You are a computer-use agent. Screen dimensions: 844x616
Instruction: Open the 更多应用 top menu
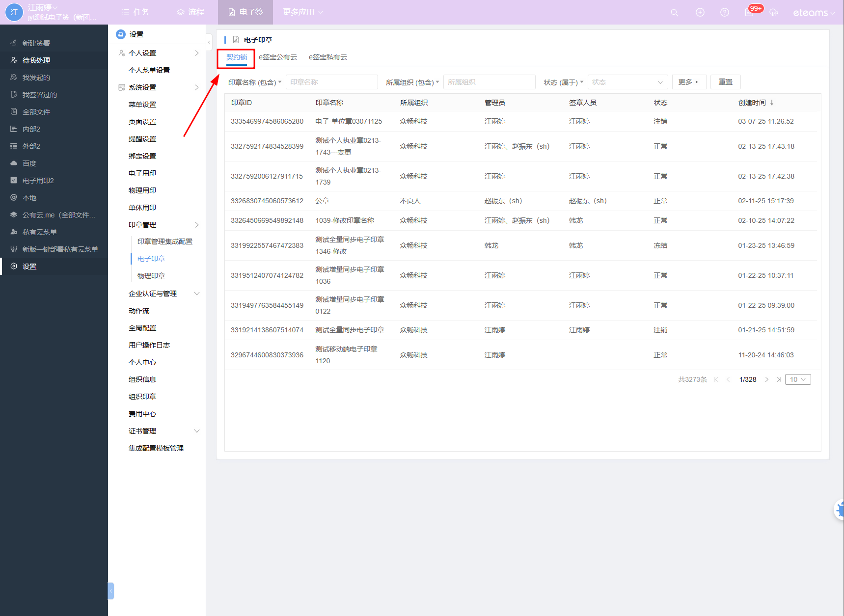[x=302, y=12]
